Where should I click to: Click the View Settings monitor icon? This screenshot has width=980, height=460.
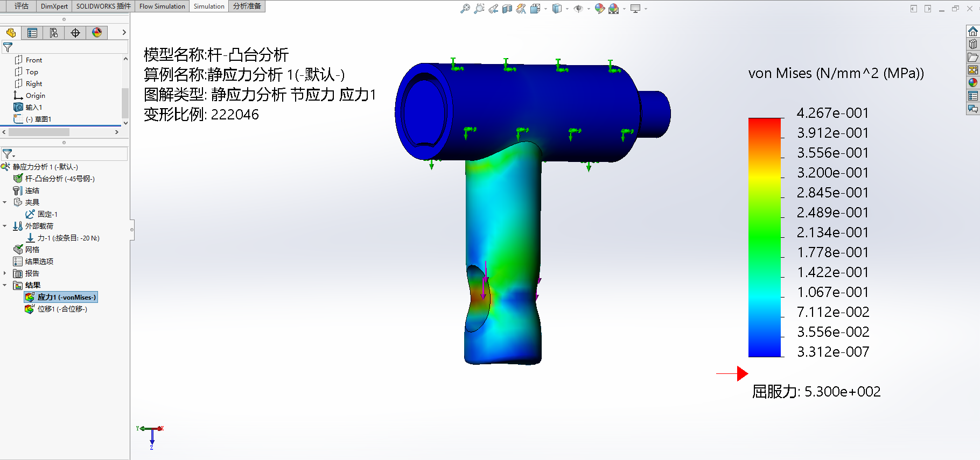click(x=636, y=9)
